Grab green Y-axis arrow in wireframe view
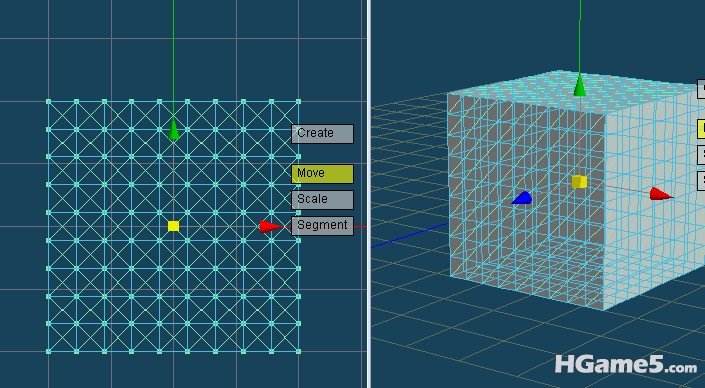The height and width of the screenshot is (388, 705). (x=174, y=130)
